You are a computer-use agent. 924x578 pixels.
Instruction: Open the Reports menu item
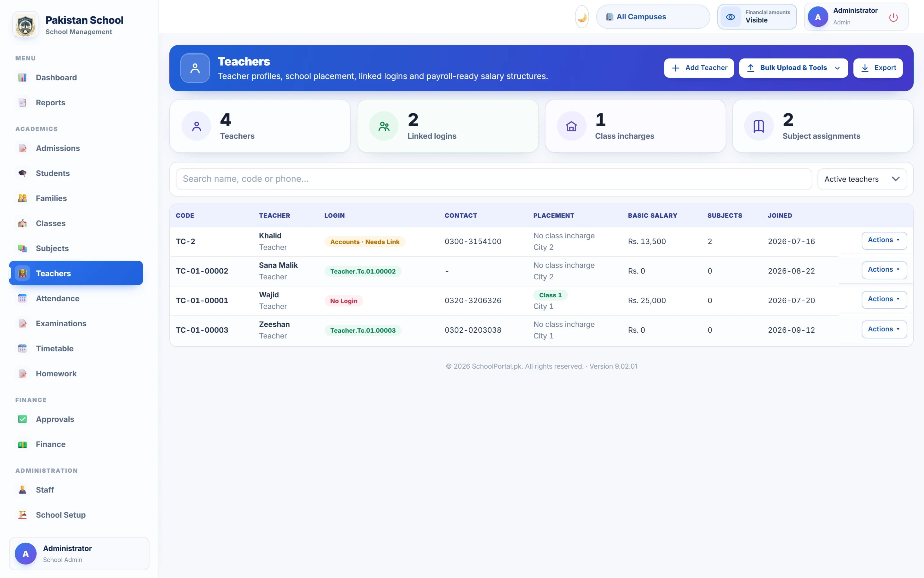click(76, 102)
